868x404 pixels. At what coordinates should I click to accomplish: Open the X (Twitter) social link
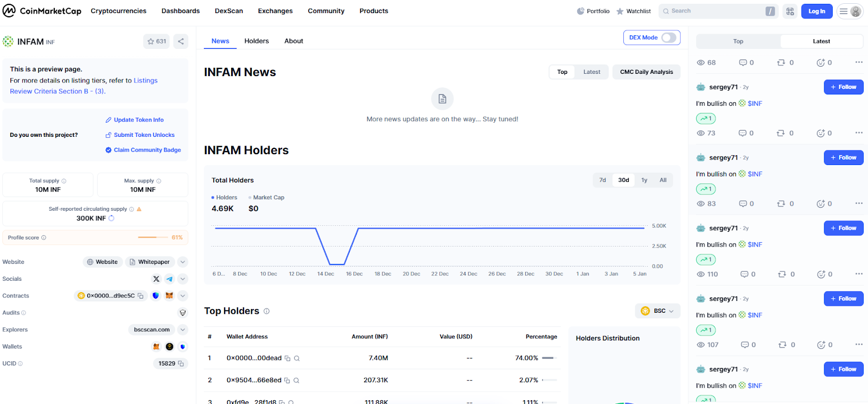pyautogui.click(x=156, y=279)
